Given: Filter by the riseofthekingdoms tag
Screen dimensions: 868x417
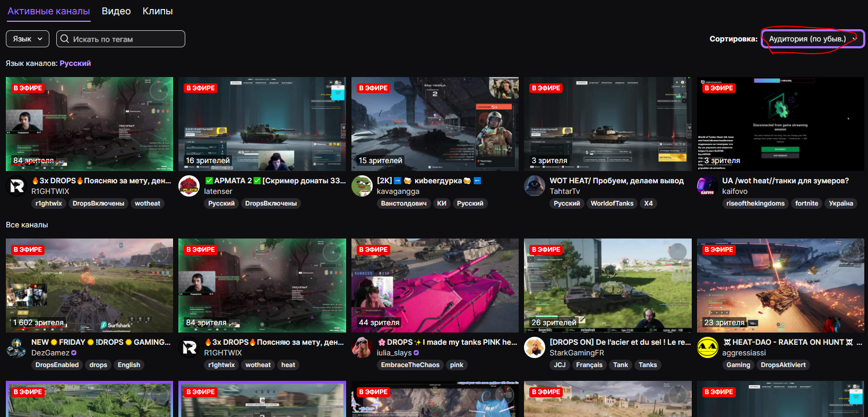Looking at the screenshot, I should coord(755,203).
